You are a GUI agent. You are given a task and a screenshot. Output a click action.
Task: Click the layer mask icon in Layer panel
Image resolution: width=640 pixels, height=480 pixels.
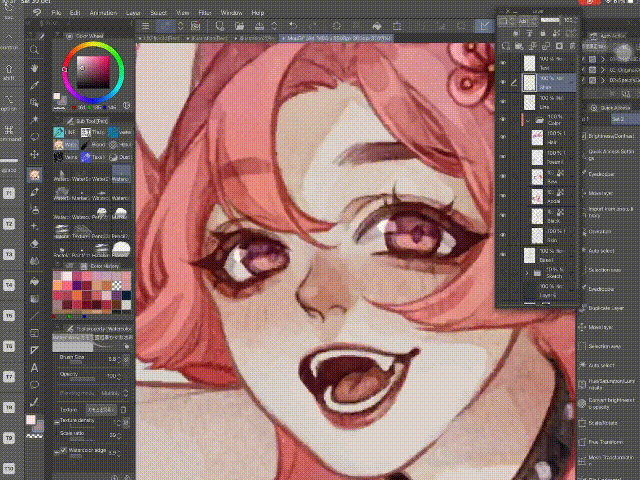click(559, 46)
